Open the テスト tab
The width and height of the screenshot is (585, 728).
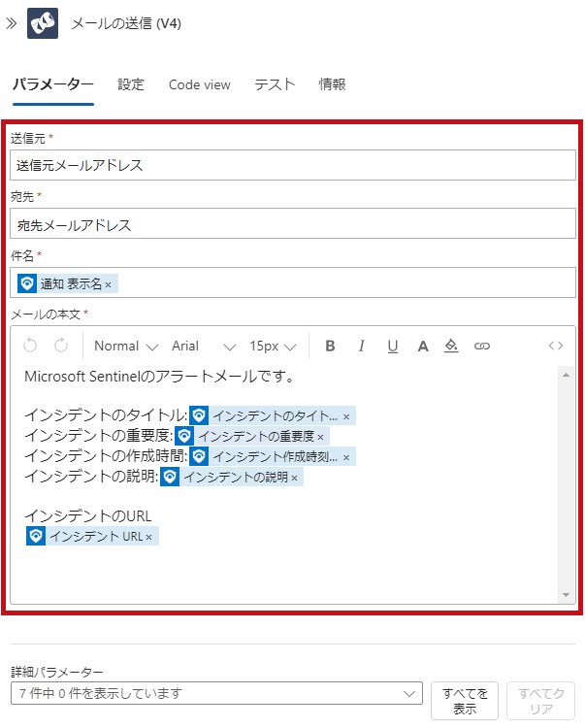point(275,84)
